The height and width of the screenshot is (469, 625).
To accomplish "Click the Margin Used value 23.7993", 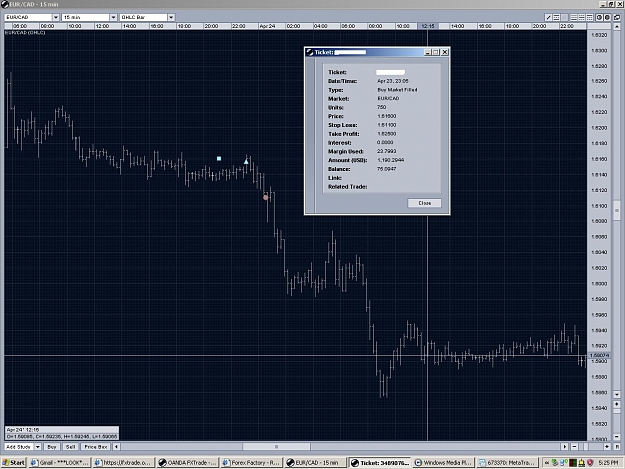I will 387,151.
